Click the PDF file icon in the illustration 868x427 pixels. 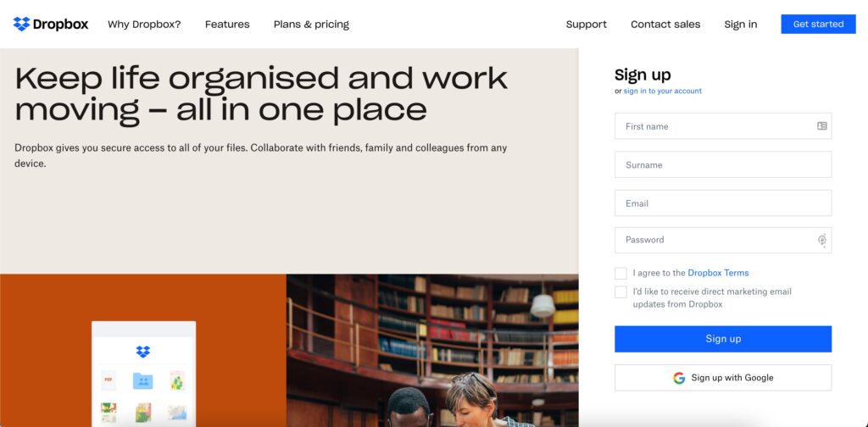click(108, 380)
